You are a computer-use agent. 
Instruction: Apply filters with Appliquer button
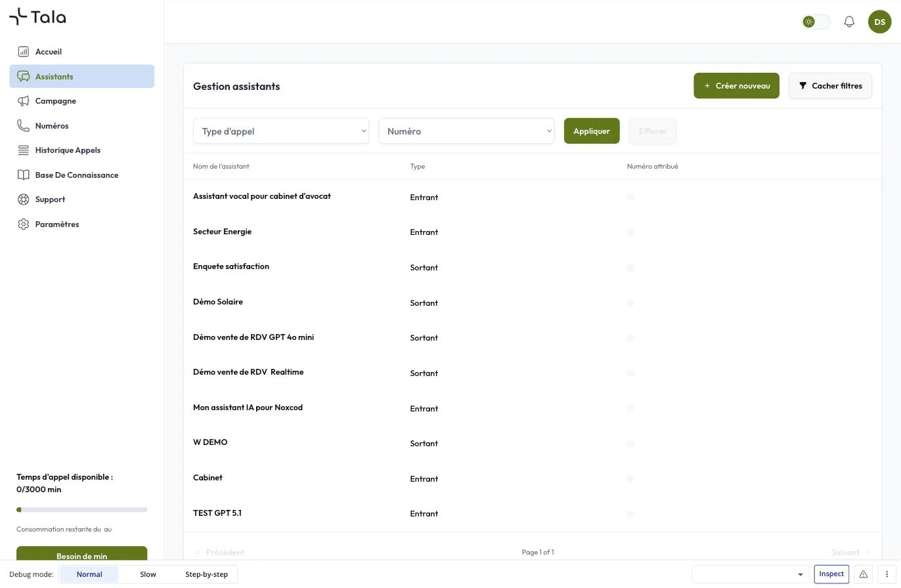click(x=592, y=131)
